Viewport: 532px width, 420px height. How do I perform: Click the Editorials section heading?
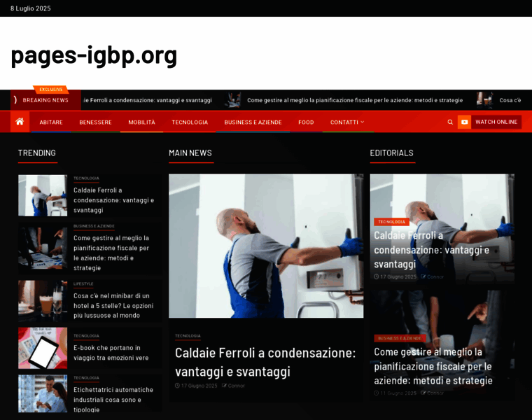pyautogui.click(x=391, y=153)
